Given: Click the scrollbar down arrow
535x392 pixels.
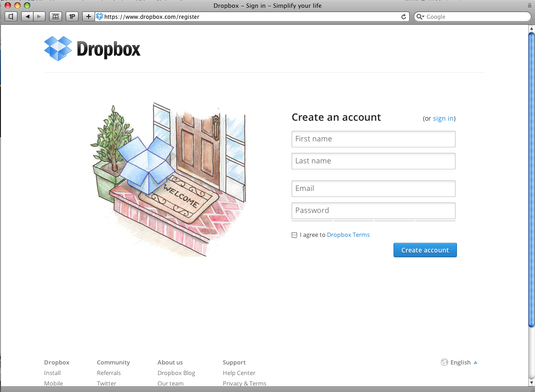Looking at the screenshot, I should click(x=531, y=383).
